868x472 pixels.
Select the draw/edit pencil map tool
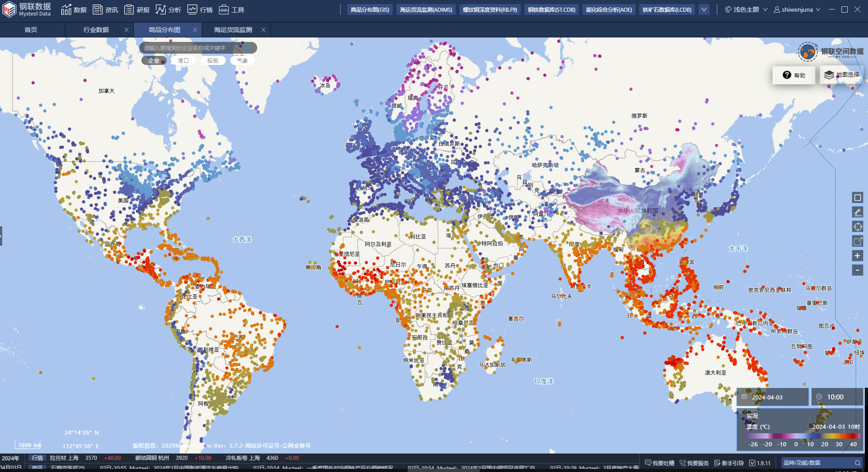(x=857, y=212)
